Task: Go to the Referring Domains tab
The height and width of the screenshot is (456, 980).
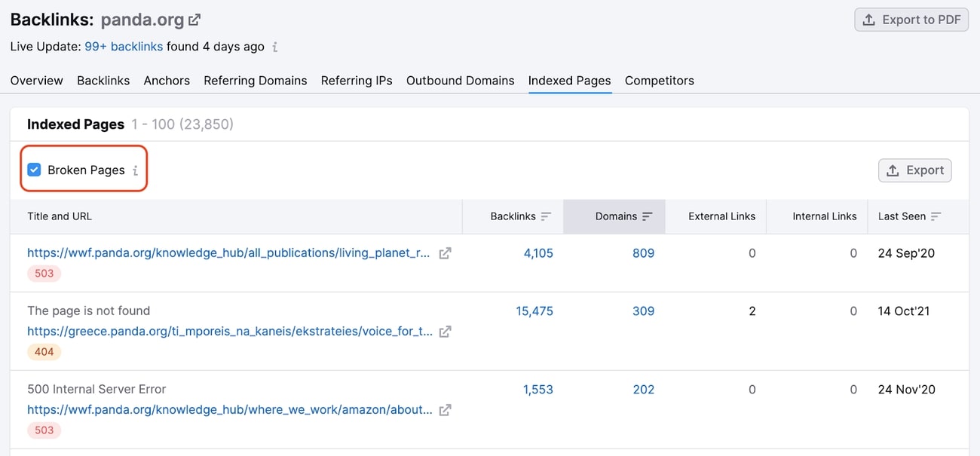Action: click(x=256, y=81)
